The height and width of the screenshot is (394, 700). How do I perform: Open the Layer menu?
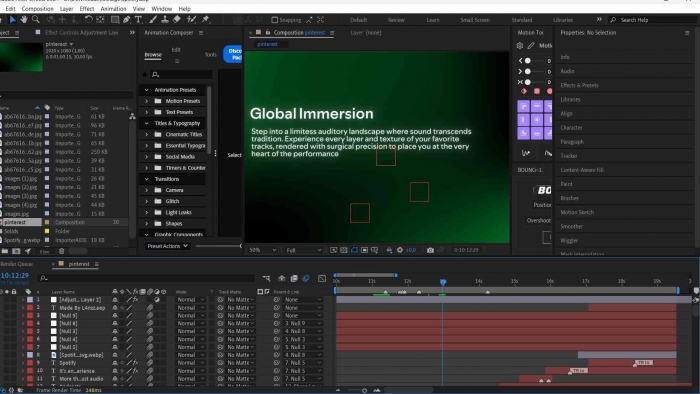tap(67, 8)
